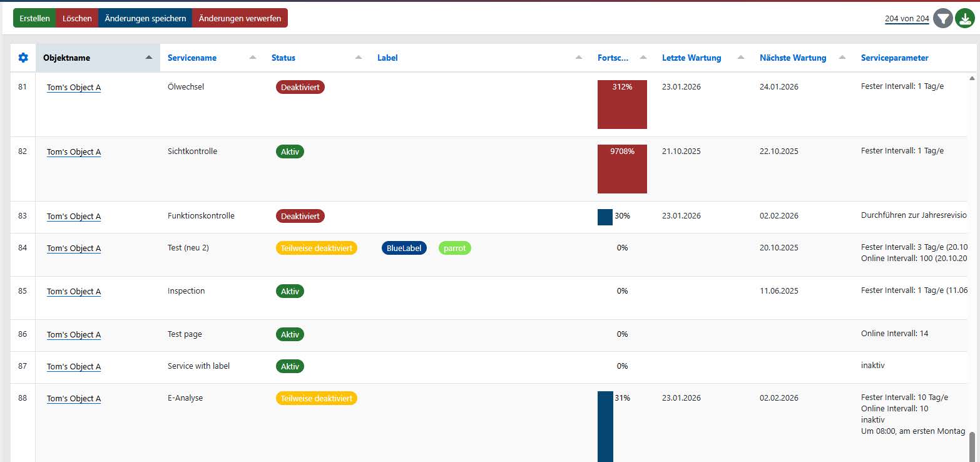The width and height of the screenshot is (980, 462).
Task: Click sort arrow beside Nächste Wartung header
Action: click(842, 58)
